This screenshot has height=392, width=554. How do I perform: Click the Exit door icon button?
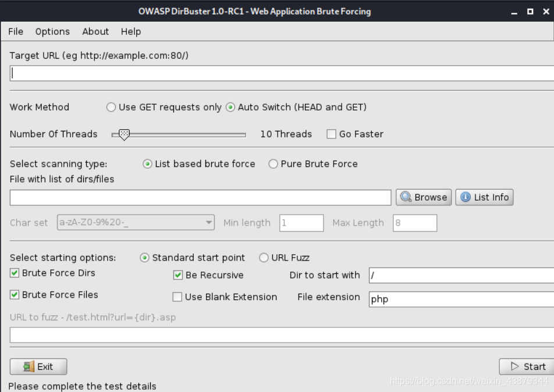(38, 366)
